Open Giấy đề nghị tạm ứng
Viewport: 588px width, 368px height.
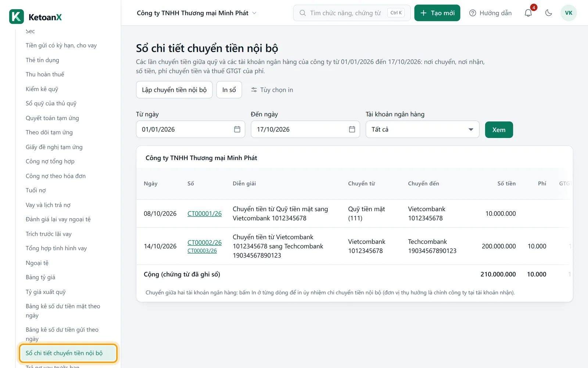(54, 147)
